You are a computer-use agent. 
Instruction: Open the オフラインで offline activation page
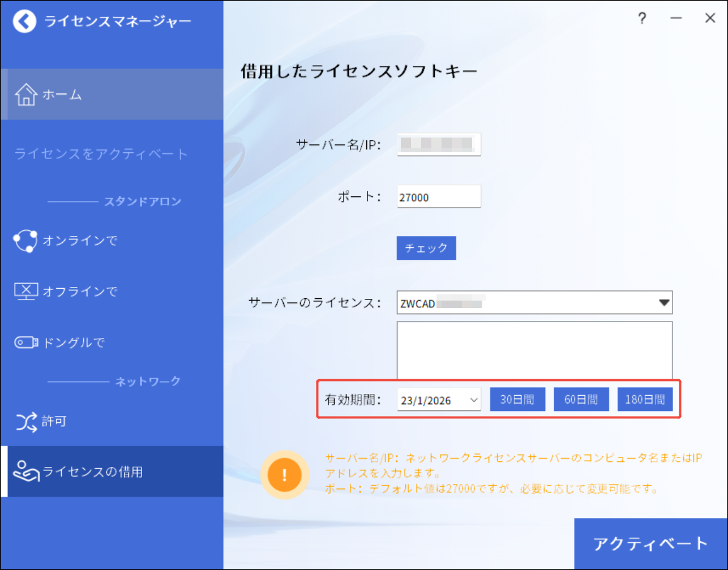coord(24,291)
